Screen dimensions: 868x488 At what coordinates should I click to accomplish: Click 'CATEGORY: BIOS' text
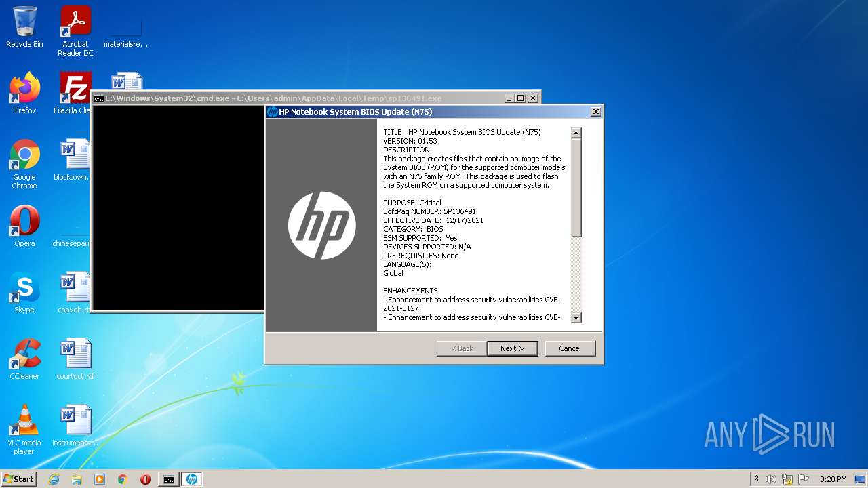413,229
